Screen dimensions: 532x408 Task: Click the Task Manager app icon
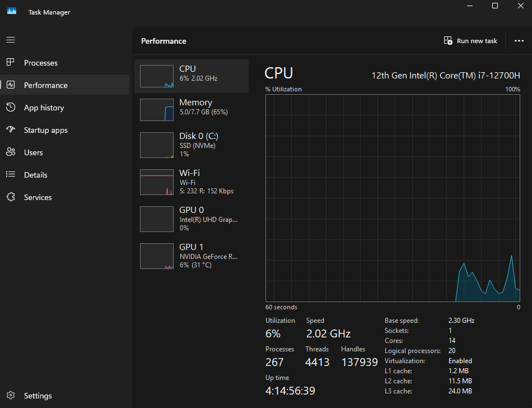(x=12, y=11)
